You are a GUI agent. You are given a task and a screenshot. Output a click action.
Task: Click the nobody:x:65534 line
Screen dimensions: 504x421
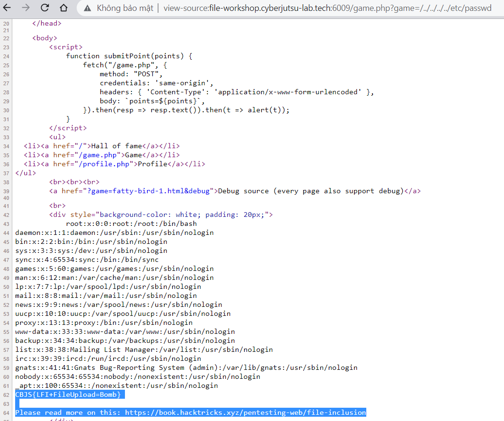coord(138,376)
